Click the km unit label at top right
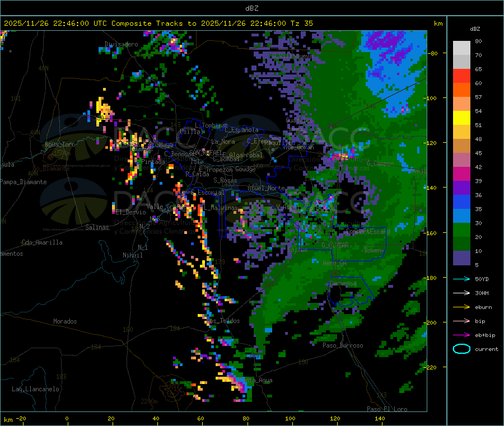 (438, 24)
